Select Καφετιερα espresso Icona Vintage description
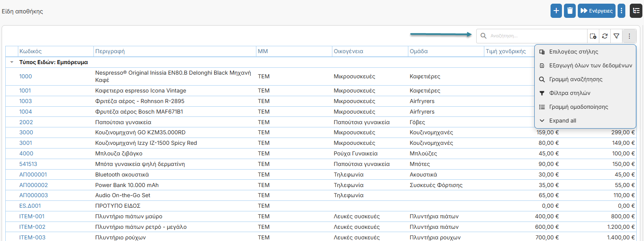The width and height of the screenshot is (644, 241). [141, 90]
